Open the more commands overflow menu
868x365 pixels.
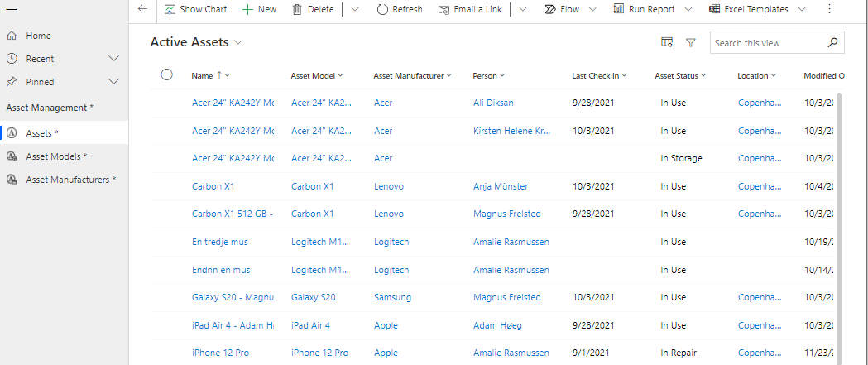point(830,9)
